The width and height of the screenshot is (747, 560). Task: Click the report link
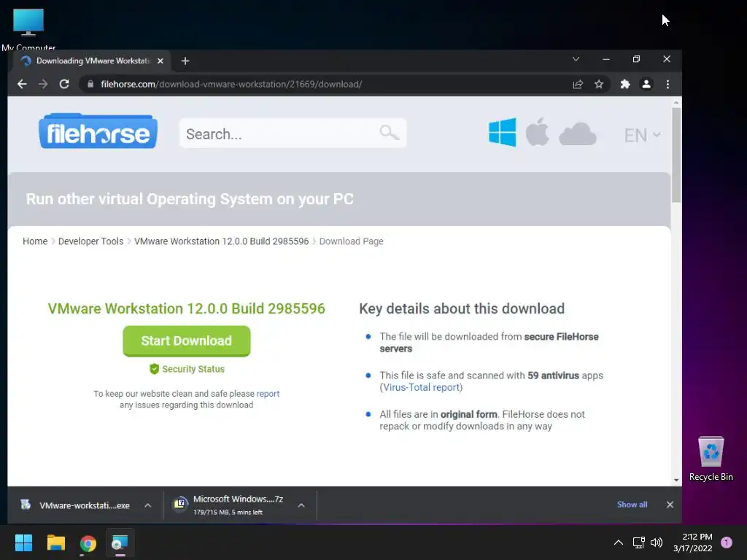coord(268,394)
